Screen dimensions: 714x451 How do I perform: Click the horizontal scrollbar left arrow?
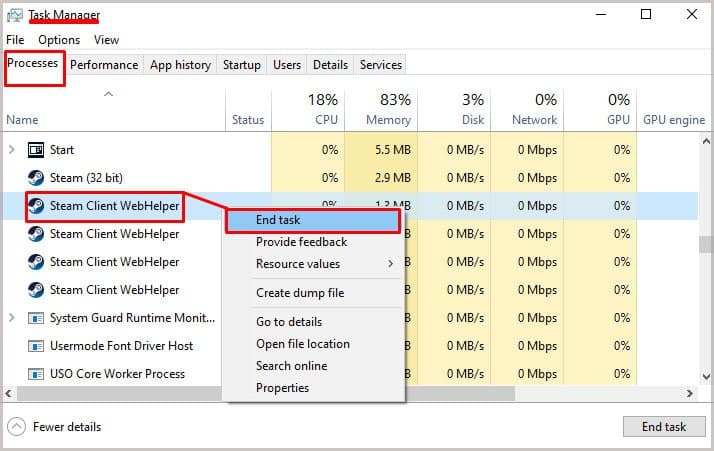point(8,393)
